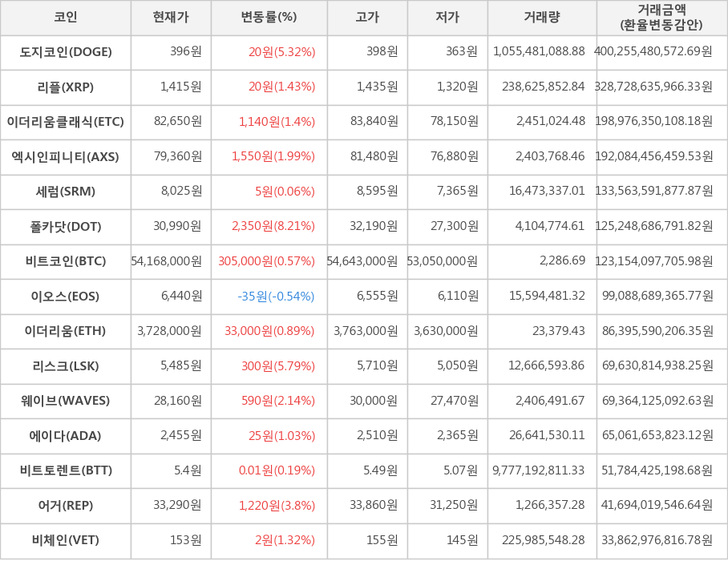Click the 현재가 column header
This screenshot has width=728, height=561.
click(x=171, y=18)
